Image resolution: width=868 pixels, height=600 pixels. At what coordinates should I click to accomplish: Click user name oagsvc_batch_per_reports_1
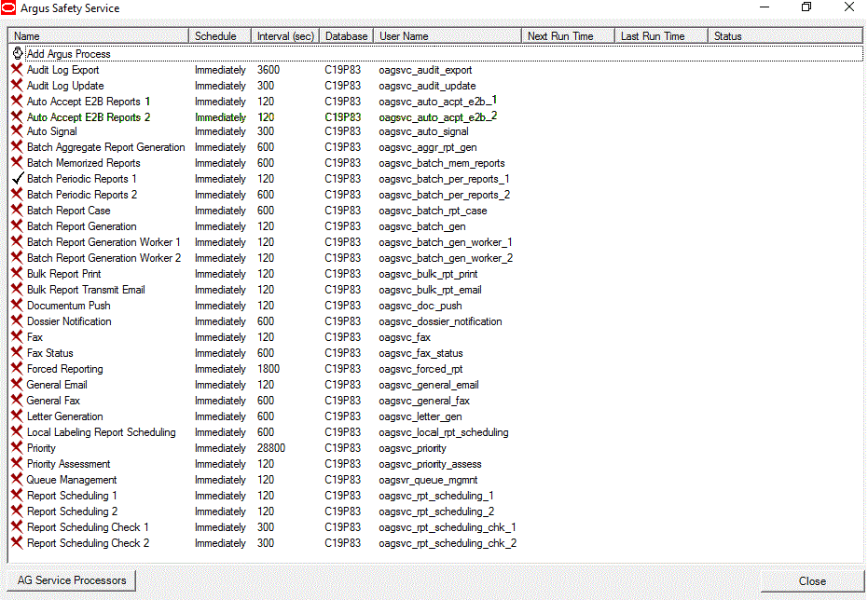[444, 179]
